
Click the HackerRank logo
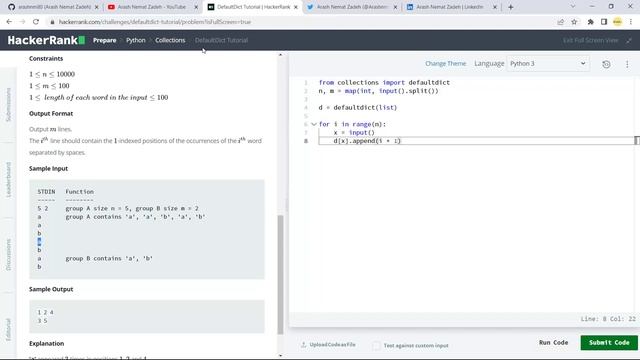pyautogui.click(x=46, y=40)
